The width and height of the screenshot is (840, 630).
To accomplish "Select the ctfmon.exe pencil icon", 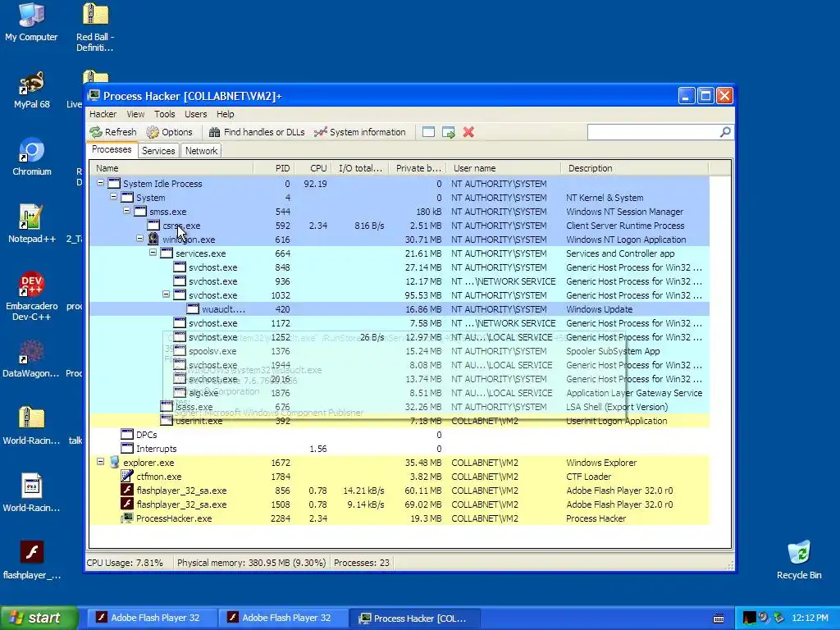I will [x=127, y=477].
